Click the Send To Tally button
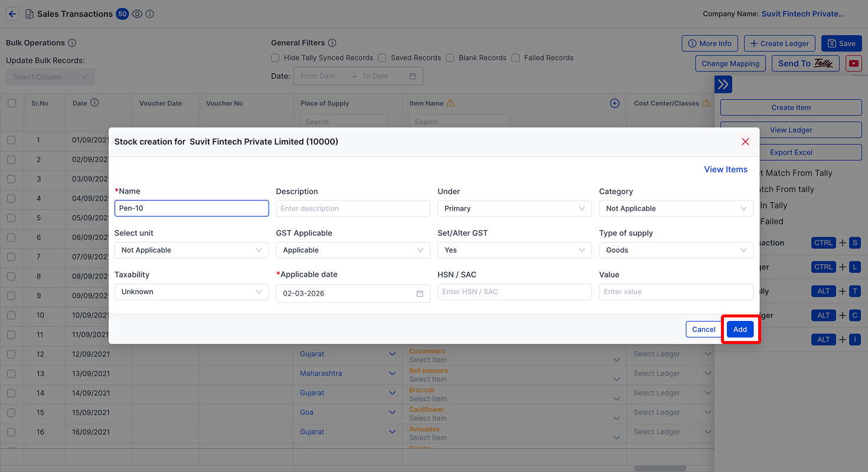Image resolution: width=868 pixels, height=472 pixels. [x=805, y=64]
